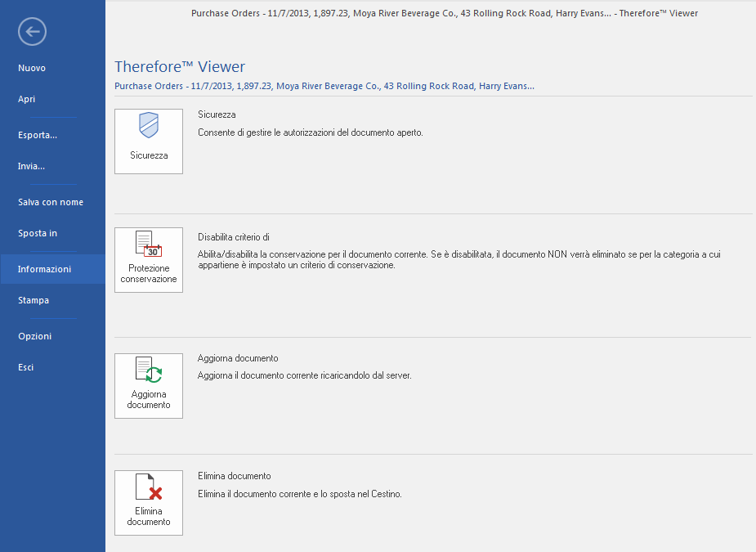This screenshot has height=552, width=756.
Task: Open the Nuovo menu entry
Action: [x=31, y=68]
